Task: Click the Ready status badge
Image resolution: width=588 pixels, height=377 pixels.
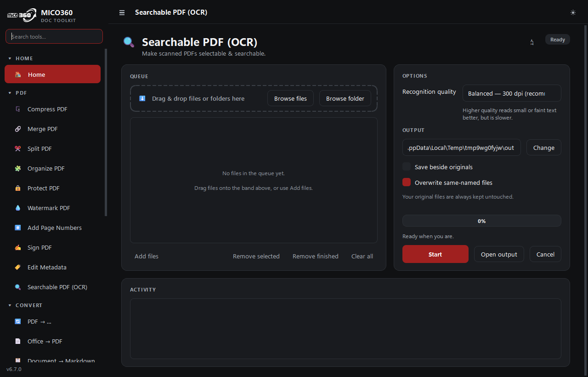Action: (x=558, y=40)
